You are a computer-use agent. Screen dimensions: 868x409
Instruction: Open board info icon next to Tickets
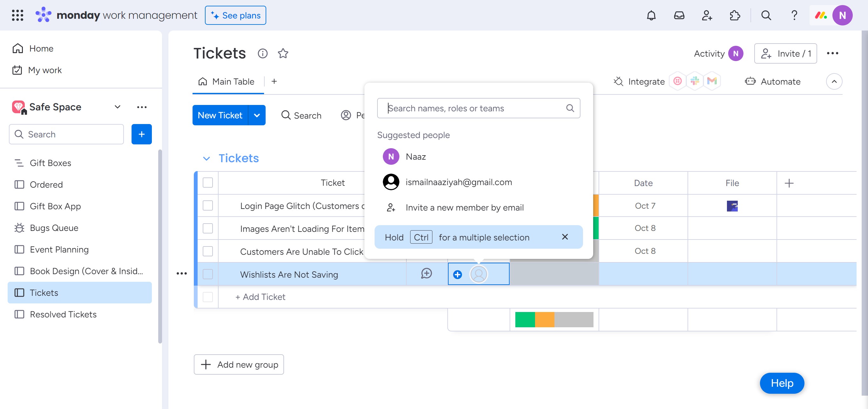click(262, 53)
